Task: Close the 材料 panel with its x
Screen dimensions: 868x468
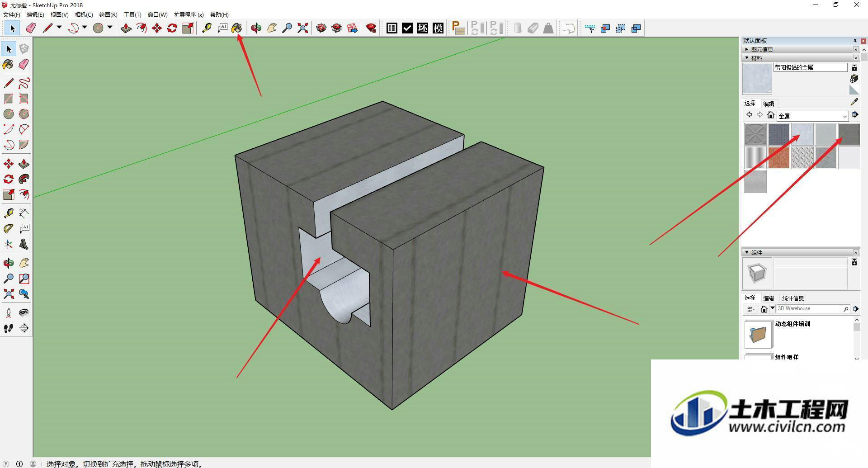Action: point(856,58)
